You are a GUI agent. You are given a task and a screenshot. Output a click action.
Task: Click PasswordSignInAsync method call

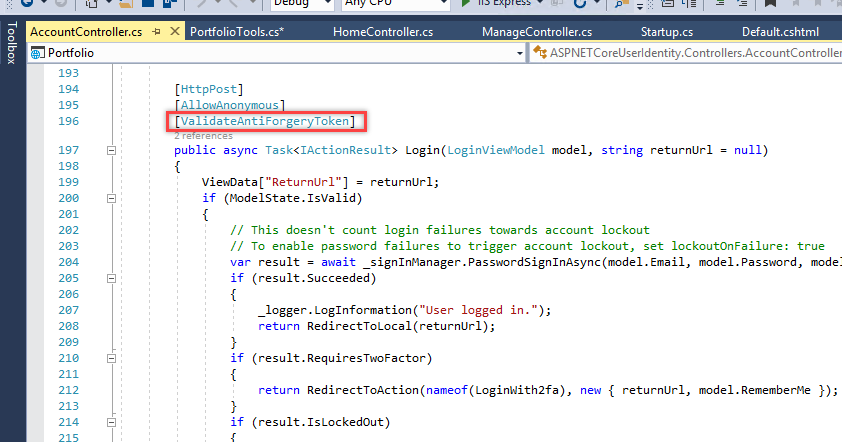click(535, 262)
